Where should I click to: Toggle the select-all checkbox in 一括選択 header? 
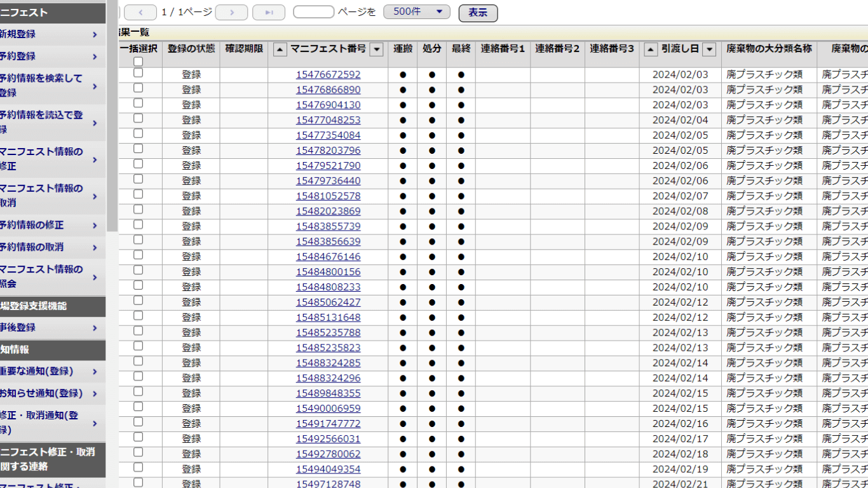pyautogui.click(x=138, y=62)
